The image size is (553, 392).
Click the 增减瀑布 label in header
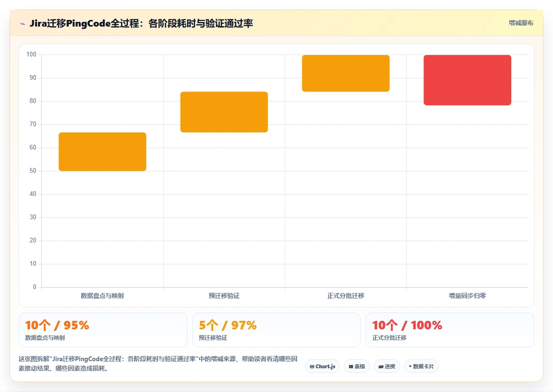point(521,23)
